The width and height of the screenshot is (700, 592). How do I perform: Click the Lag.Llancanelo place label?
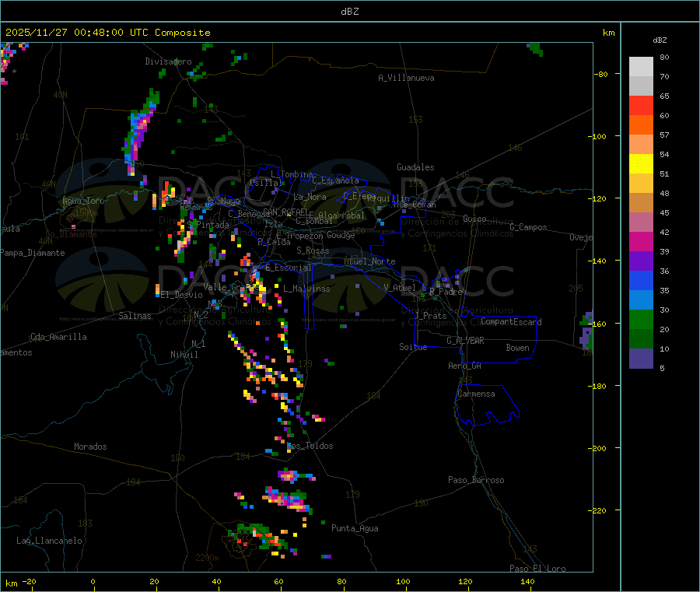click(49, 541)
